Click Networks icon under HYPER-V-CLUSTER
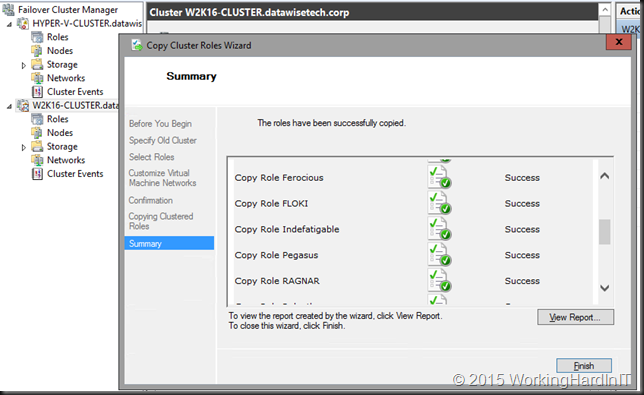This screenshot has height=395, width=644. coord(37,78)
